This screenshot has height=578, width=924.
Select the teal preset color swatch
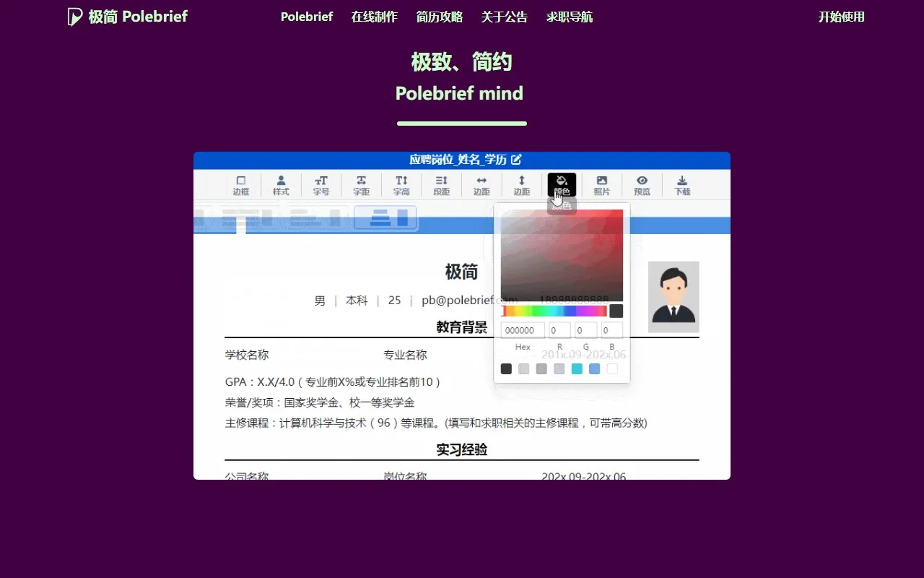(577, 368)
